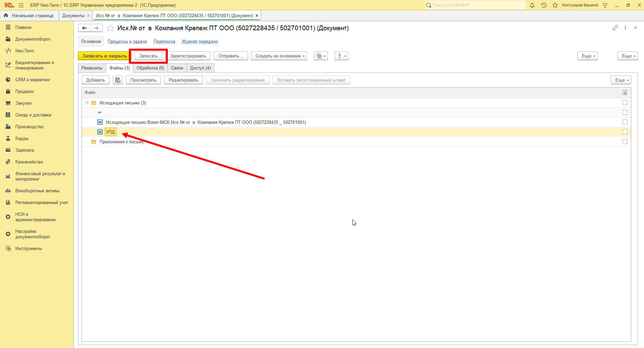The width and height of the screenshot is (644, 348).
Task: Open the hamburger main menu icon
Action: tap(21, 5)
